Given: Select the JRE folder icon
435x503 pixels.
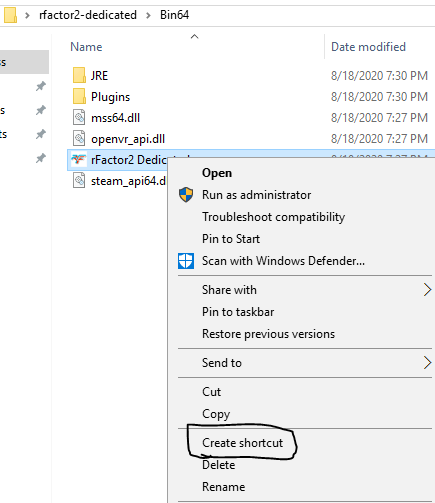Looking at the screenshot, I should (79, 75).
